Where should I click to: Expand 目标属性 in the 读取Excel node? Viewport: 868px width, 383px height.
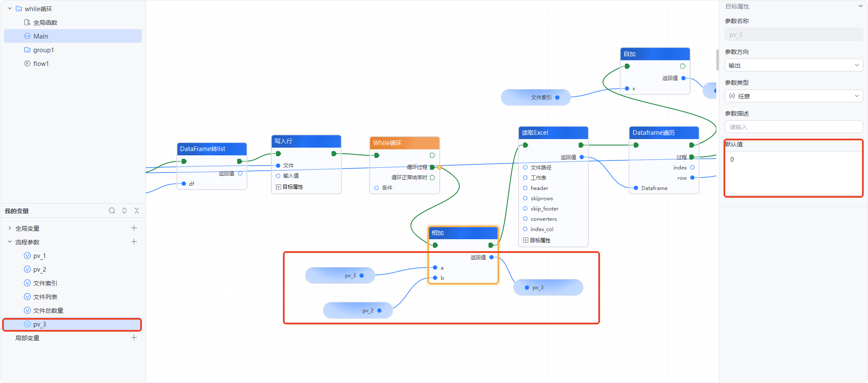pos(526,240)
